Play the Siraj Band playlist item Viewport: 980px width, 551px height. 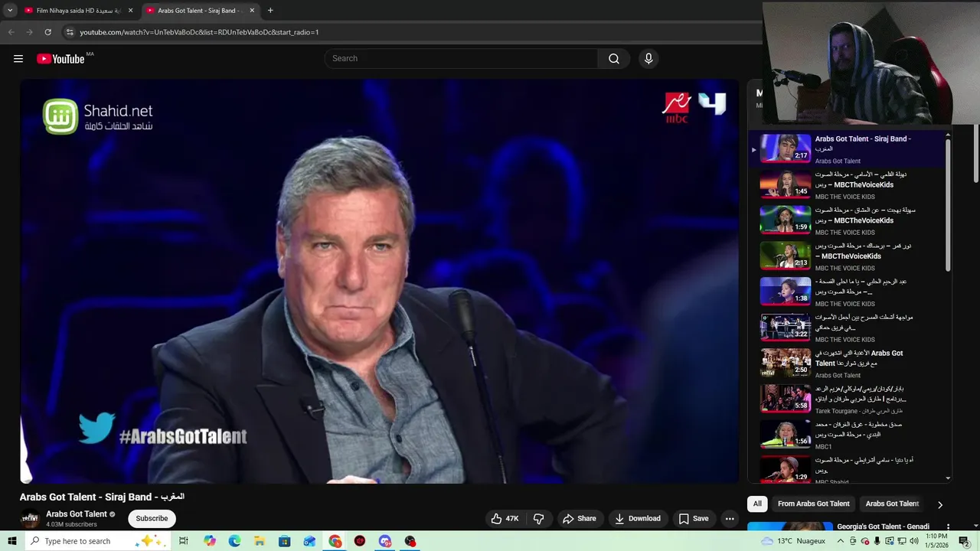(848, 149)
